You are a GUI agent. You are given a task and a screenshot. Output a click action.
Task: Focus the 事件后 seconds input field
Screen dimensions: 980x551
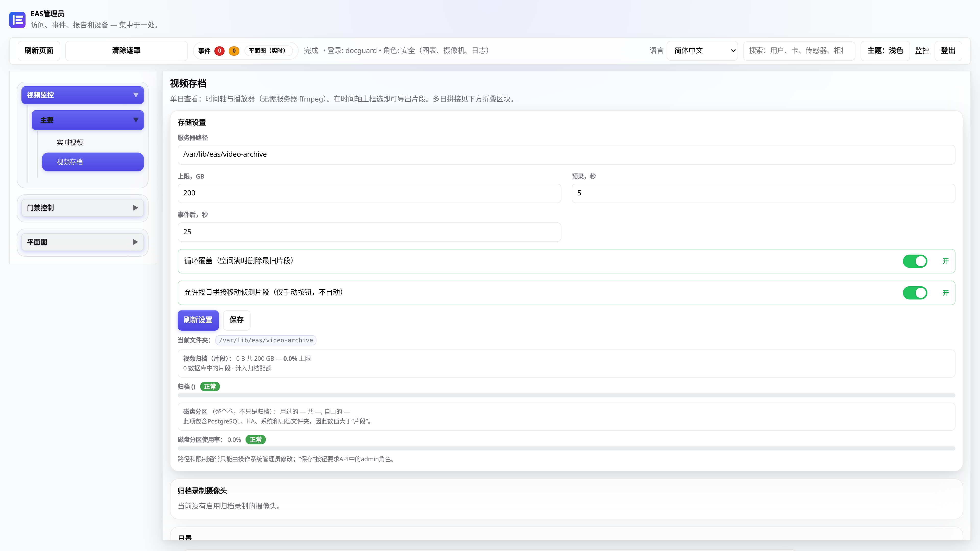point(369,232)
